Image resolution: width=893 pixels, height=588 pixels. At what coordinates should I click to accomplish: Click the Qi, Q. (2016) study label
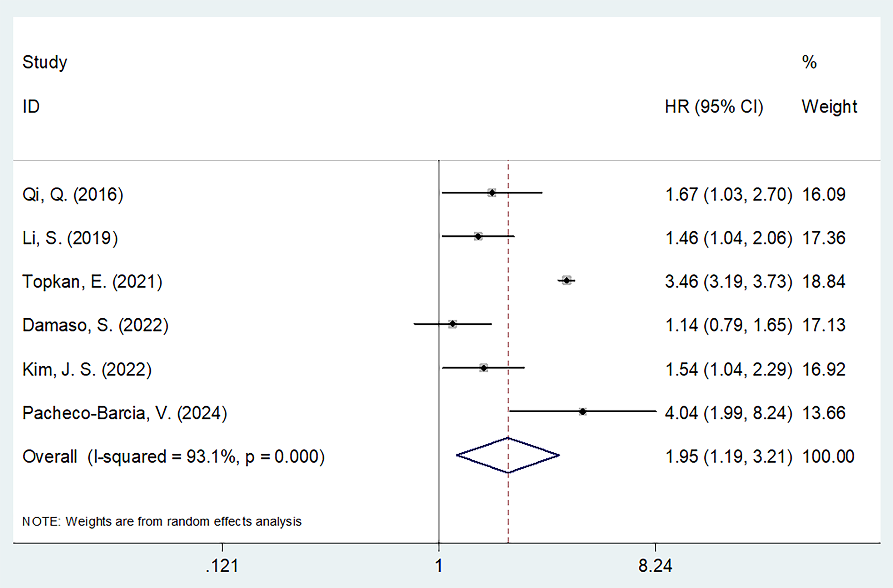pyautogui.click(x=73, y=194)
